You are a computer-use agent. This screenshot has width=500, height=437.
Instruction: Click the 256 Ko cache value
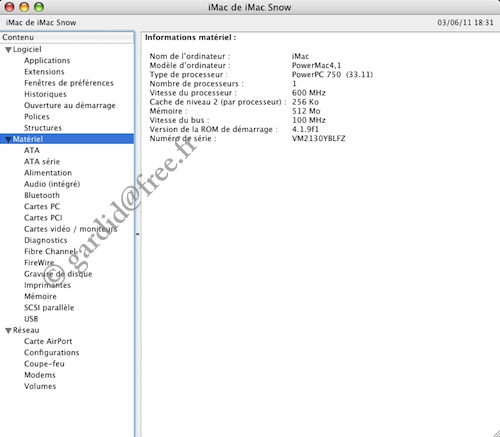(305, 102)
